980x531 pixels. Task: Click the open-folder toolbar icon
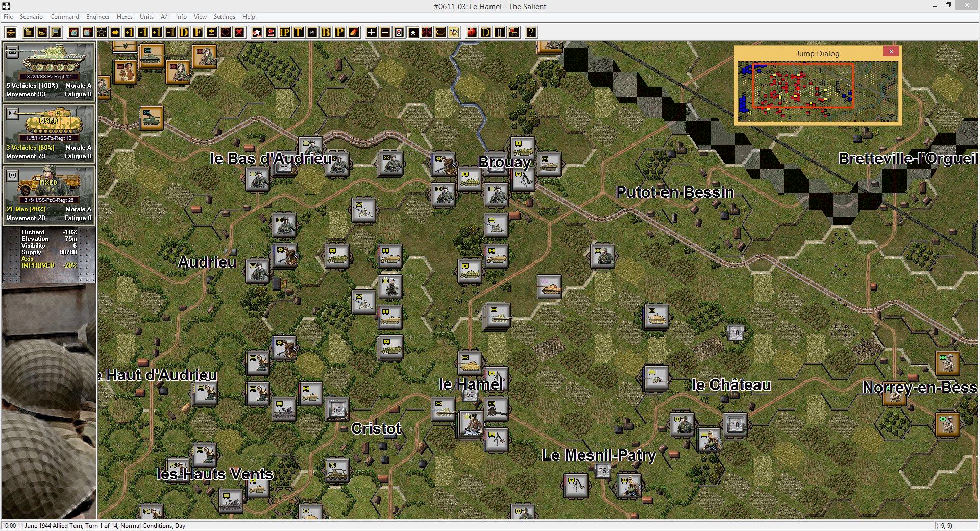pyautogui.click(x=42, y=32)
